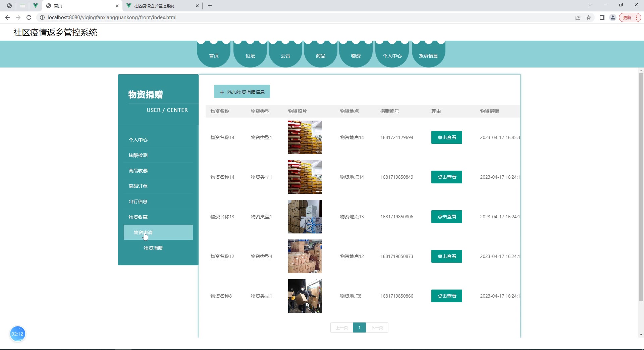This screenshot has height=350, width=644.
Task: Click 点击查看 for donation 1681719850866
Action: [447, 296]
